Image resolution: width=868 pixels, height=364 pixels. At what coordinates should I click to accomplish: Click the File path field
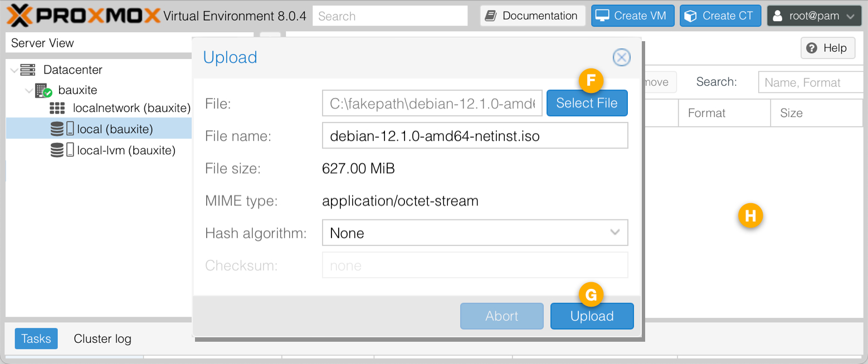click(432, 103)
